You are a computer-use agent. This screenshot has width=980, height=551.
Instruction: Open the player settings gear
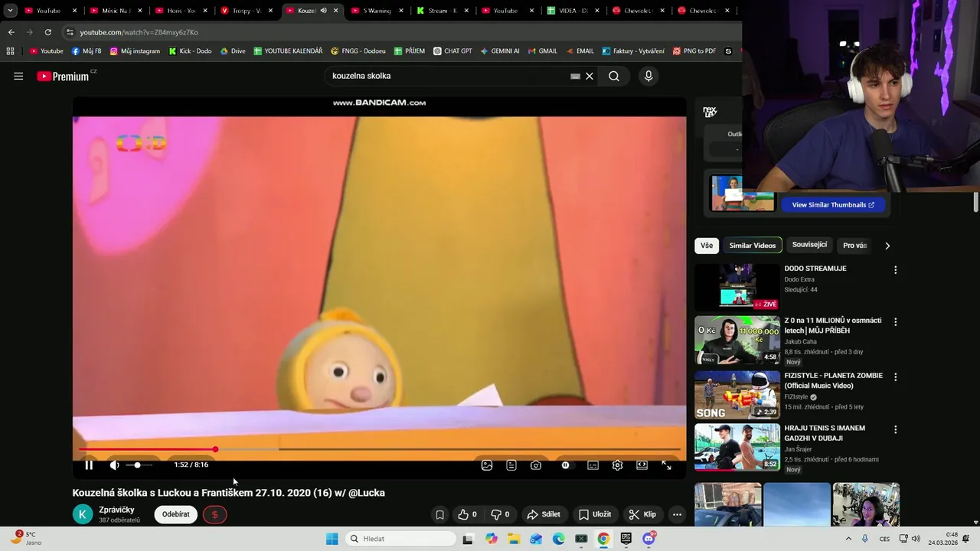click(x=617, y=465)
